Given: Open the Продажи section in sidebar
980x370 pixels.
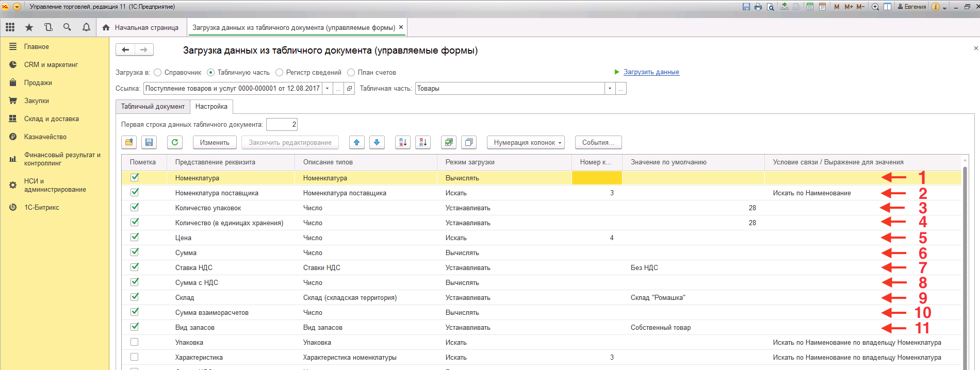Looking at the screenshot, I should tap(38, 82).
